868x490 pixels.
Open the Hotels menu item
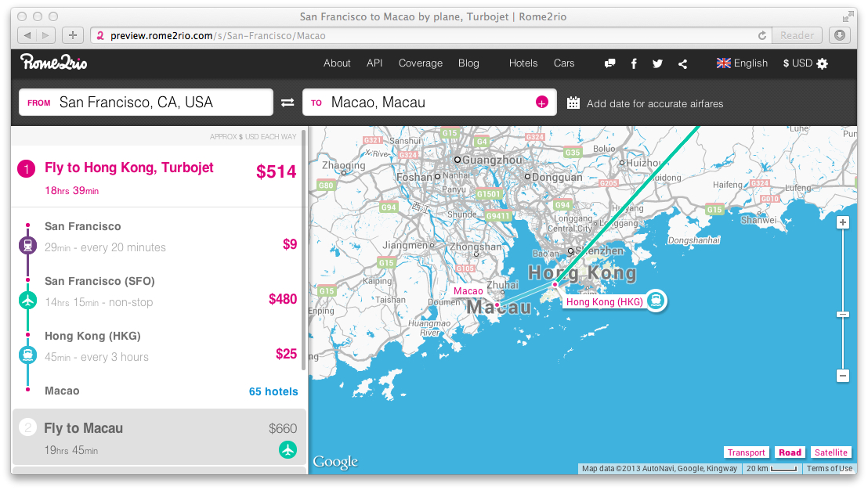(x=523, y=63)
